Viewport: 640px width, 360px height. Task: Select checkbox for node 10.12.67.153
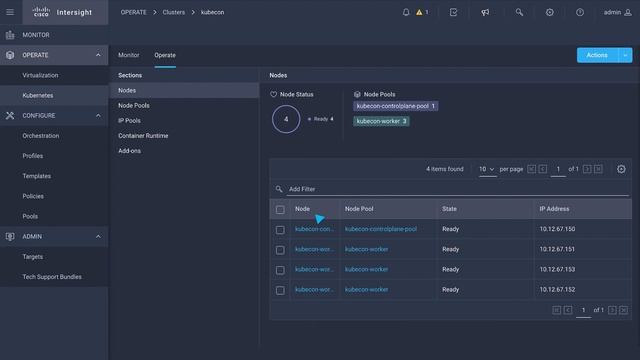[x=280, y=270]
